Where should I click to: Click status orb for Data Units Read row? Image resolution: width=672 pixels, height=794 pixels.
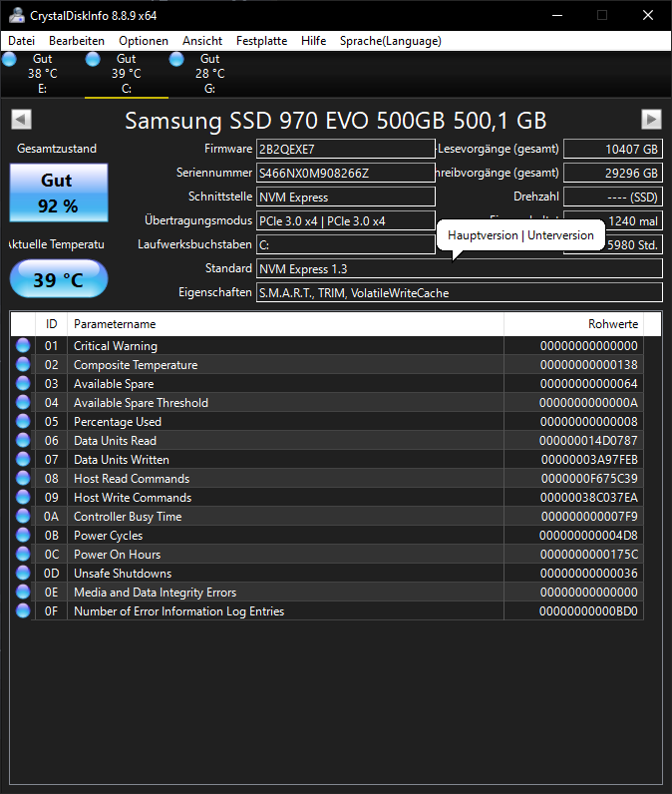[x=23, y=440]
